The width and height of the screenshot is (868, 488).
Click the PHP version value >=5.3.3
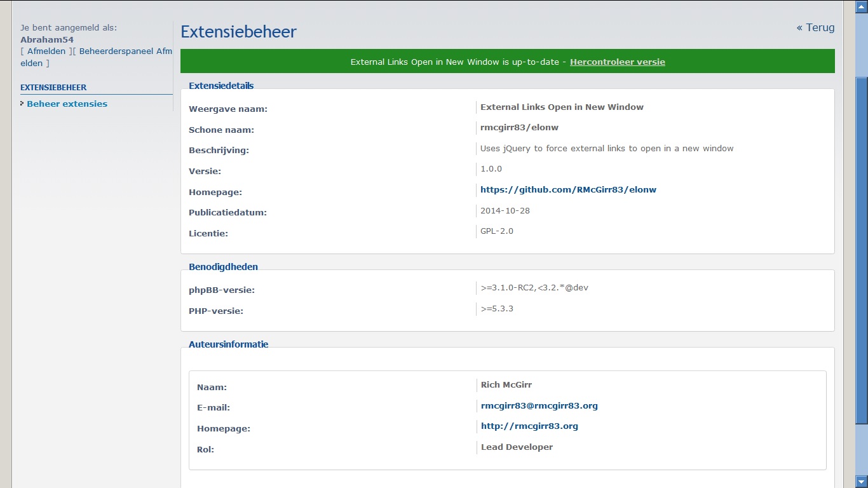click(497, 308)
